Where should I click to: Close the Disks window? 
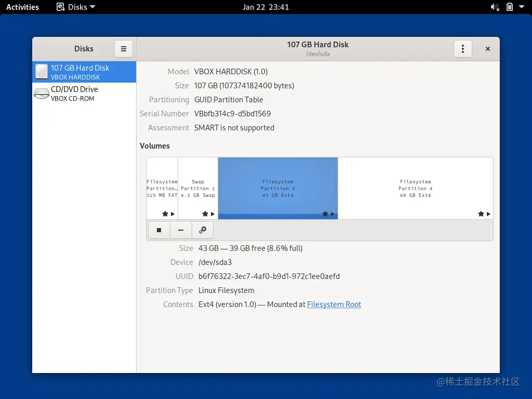(x=487, y=49)
